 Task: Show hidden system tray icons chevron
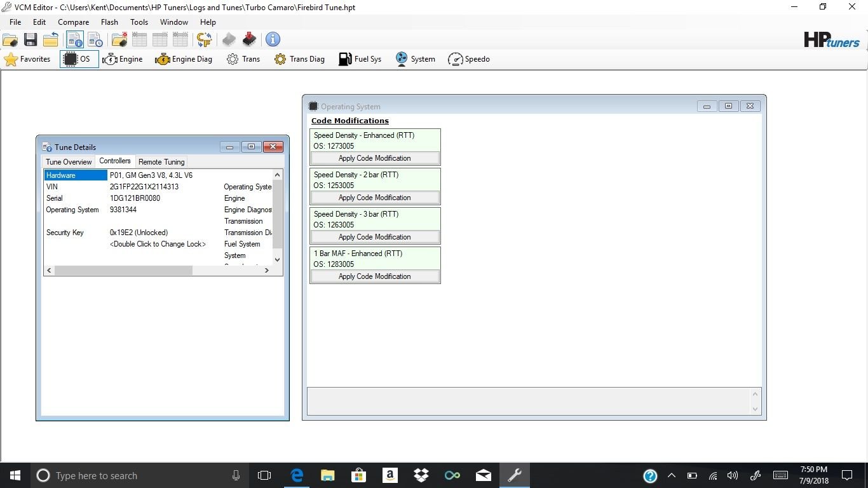671,475
